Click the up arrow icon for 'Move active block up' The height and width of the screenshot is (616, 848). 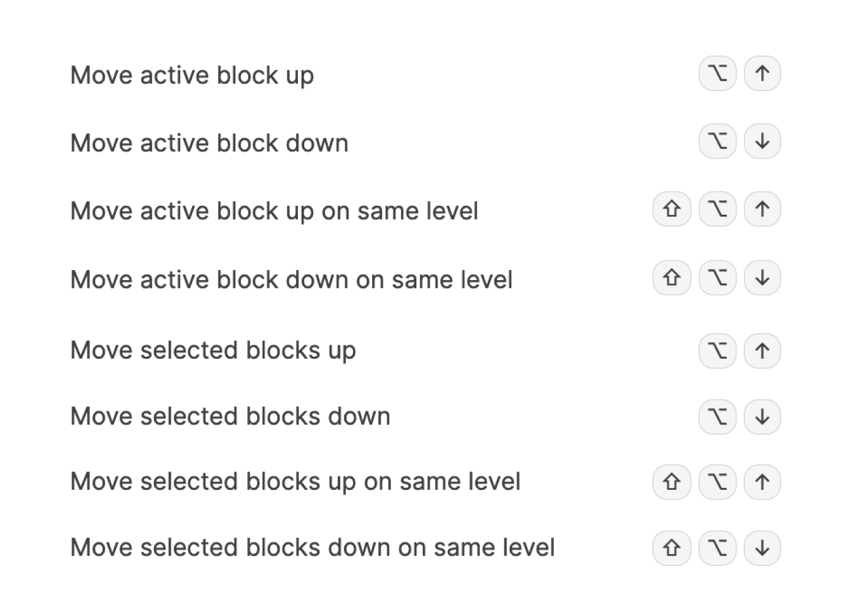pyautogui.click(x=762, y=74)
